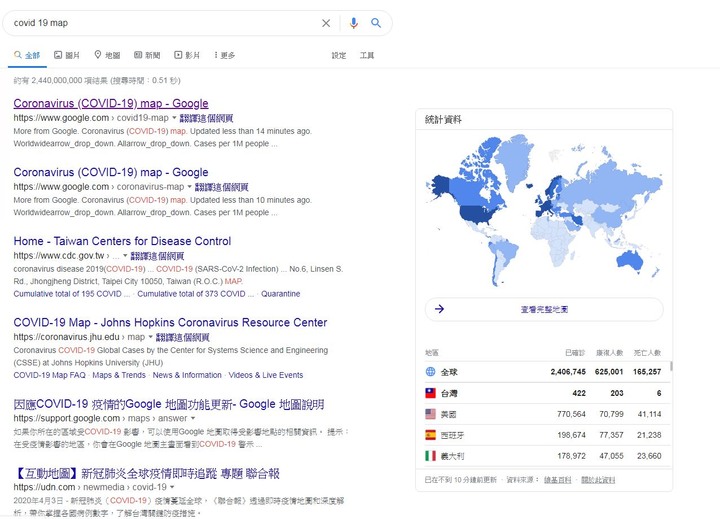This screenshot has width=720, height=519.
Task: Open the first Coronavirus (COVID-19) map - Google result
Action: (x=111, y=103)
